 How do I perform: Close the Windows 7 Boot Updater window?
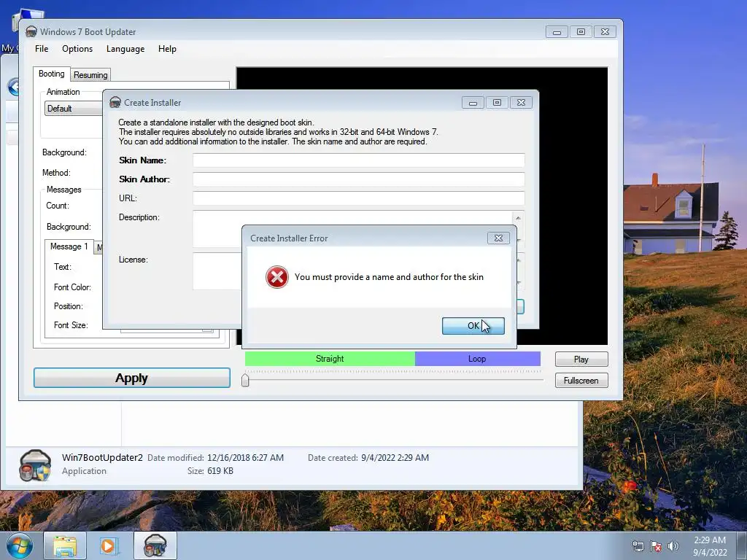605,32
